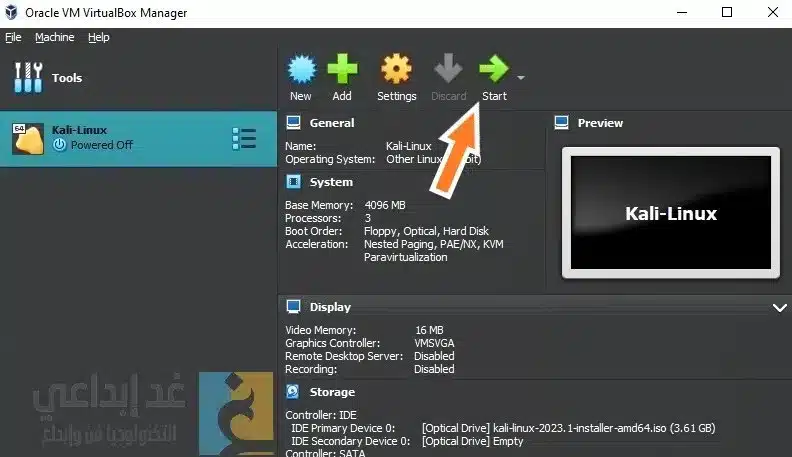This screenshot has width=792, height=457.
Task: Click the IDE Secondary Device 0 Empty value
Action: 473,441
